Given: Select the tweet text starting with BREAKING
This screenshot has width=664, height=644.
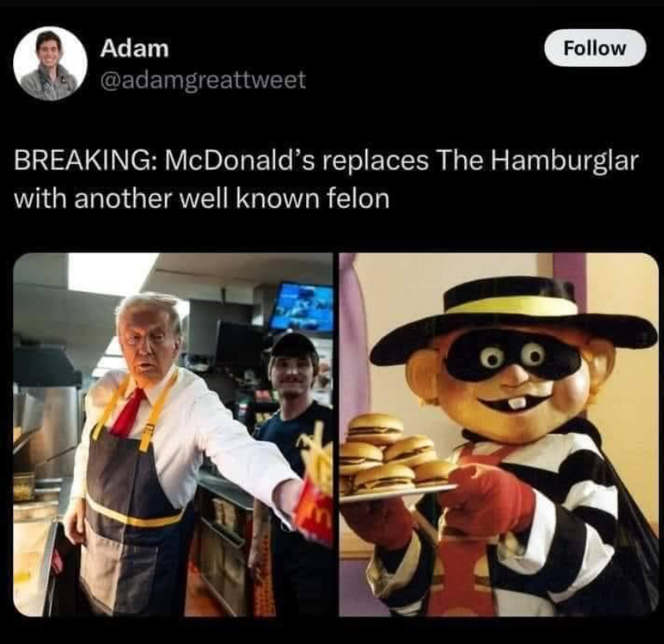Looking at the screenshot, I should [326, 179].
